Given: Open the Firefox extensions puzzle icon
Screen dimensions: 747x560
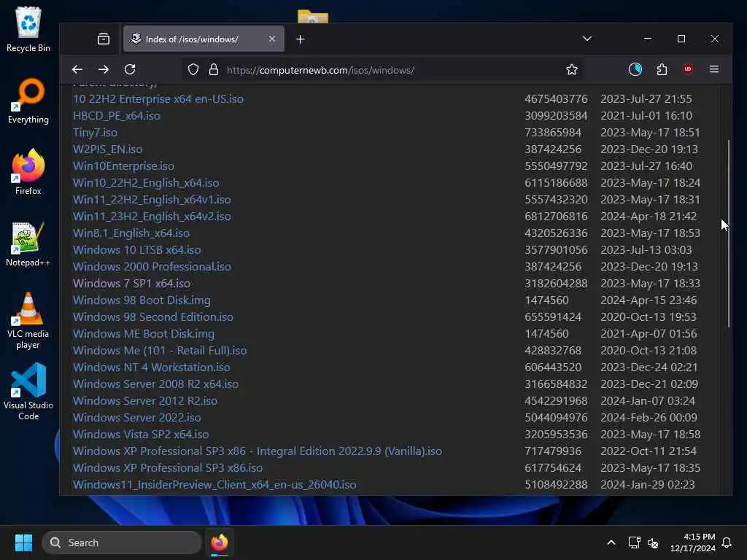Looking at the screenshot, I should point(662,69).
